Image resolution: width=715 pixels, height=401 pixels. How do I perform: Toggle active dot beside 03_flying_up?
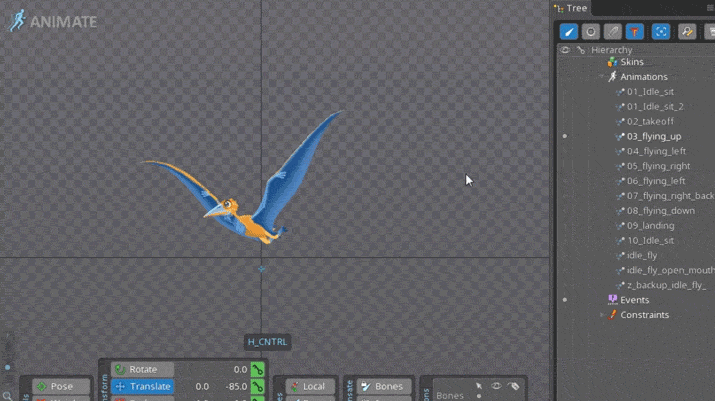point(565,136)
